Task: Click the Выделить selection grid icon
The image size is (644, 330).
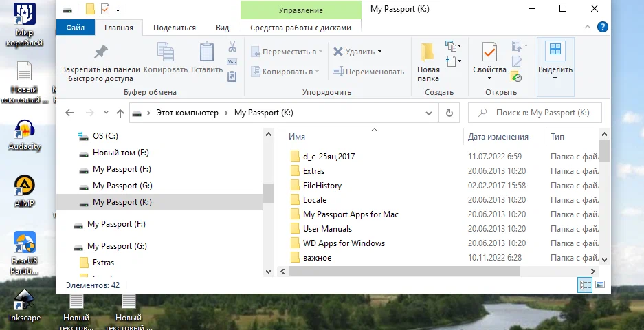Action: (x=555, y=49)
